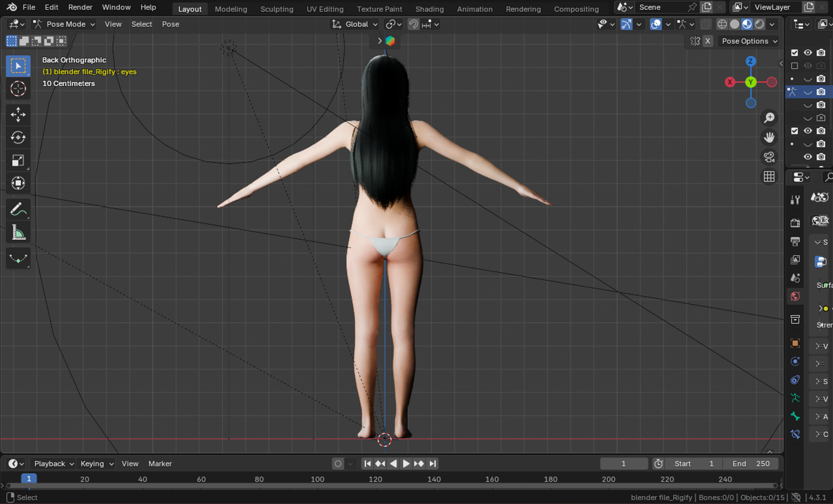Viewport: 833px width, 504px height.
Task: Switch to rendered viewport shading
Action: tap(759, 24)
